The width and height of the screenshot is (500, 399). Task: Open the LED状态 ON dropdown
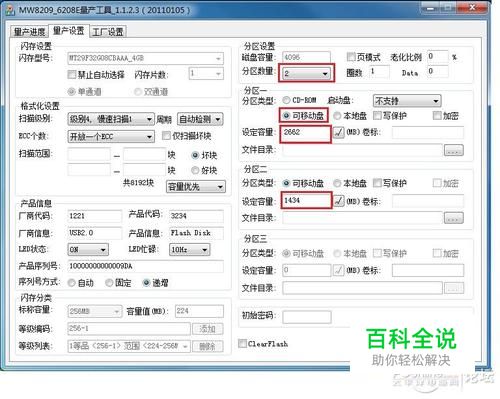[x=88, y=249]
